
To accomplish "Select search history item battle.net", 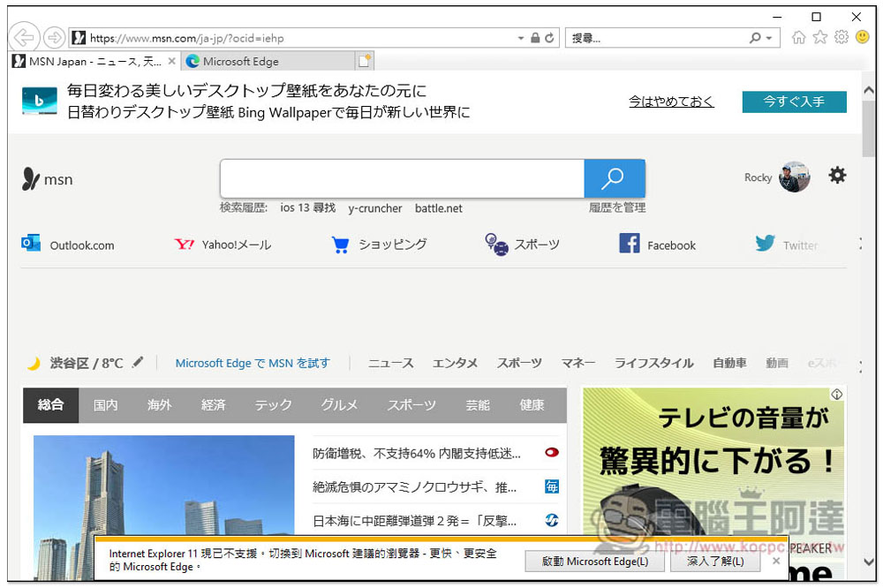I will [439, 208].
